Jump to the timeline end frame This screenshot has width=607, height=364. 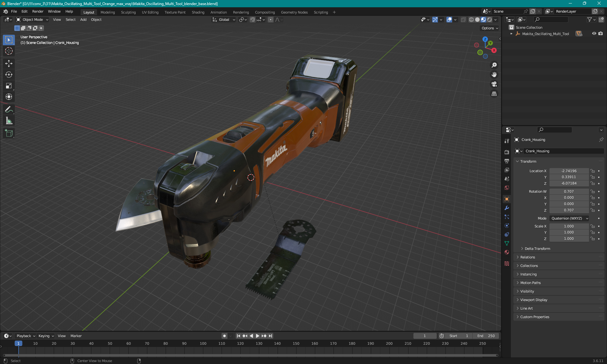270,336
